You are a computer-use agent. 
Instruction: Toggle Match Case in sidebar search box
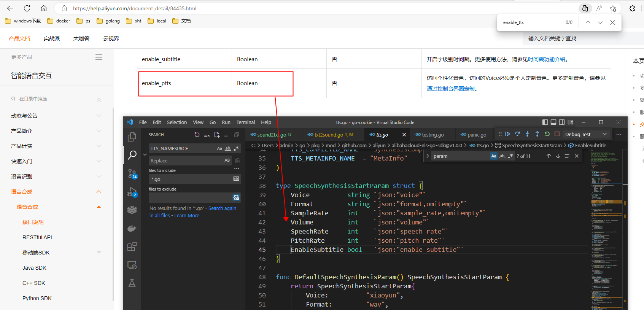coord(219,148)
